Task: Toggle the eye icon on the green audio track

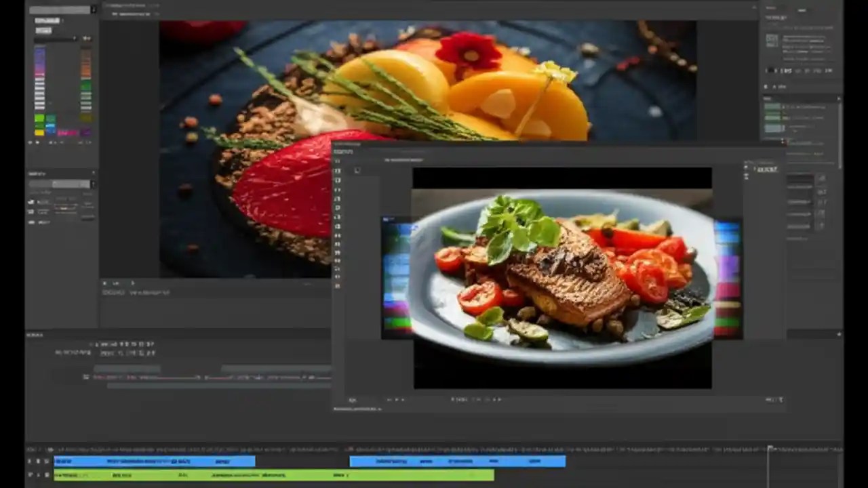Action: (30, 475)
